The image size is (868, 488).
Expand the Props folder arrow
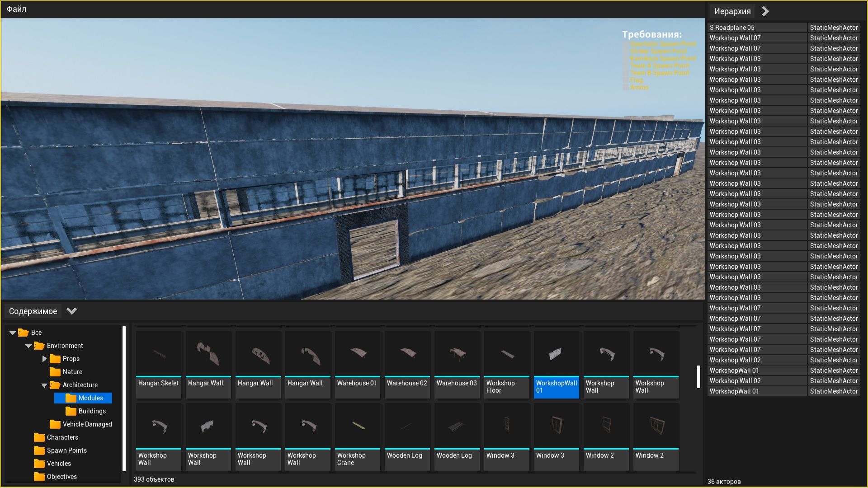tap(44, 359)
